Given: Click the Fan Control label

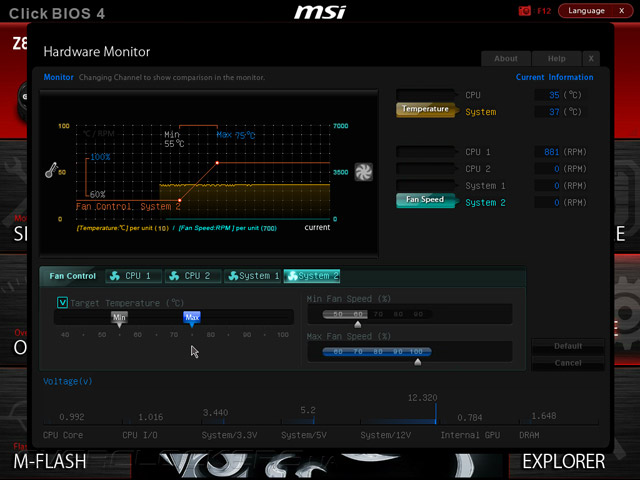Looking at the screenshot, I should click(73, 276).
